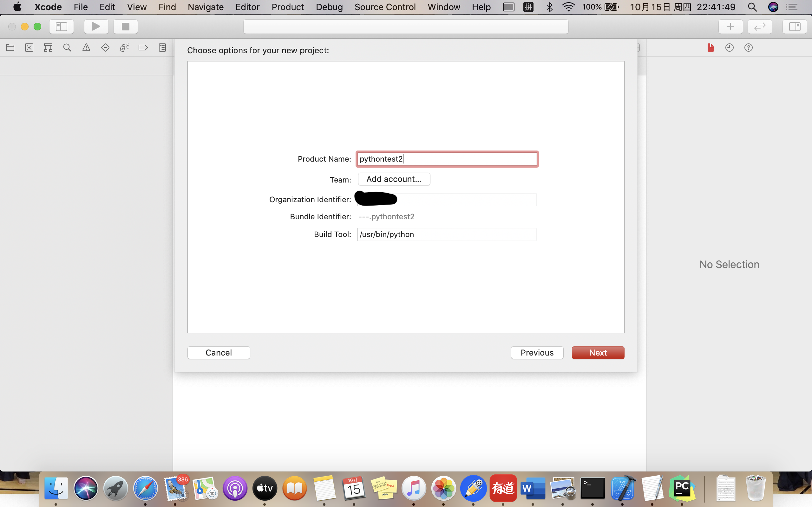Click the Build Tool input field

[447, 234]
